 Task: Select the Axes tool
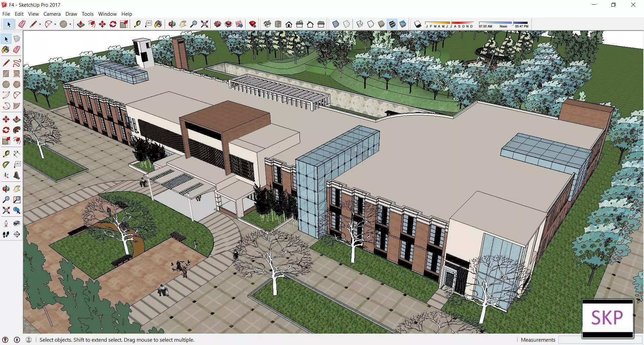pyautogui.click(x=6, y=176)
